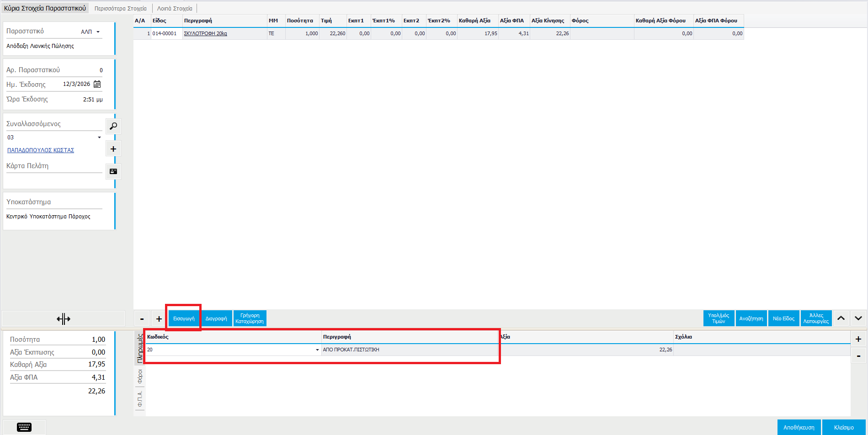Viewport: 868px width, 435px height.
Task: Switch to the Λοιπά Στοιχεία tab
Action: tap(175, 9)
